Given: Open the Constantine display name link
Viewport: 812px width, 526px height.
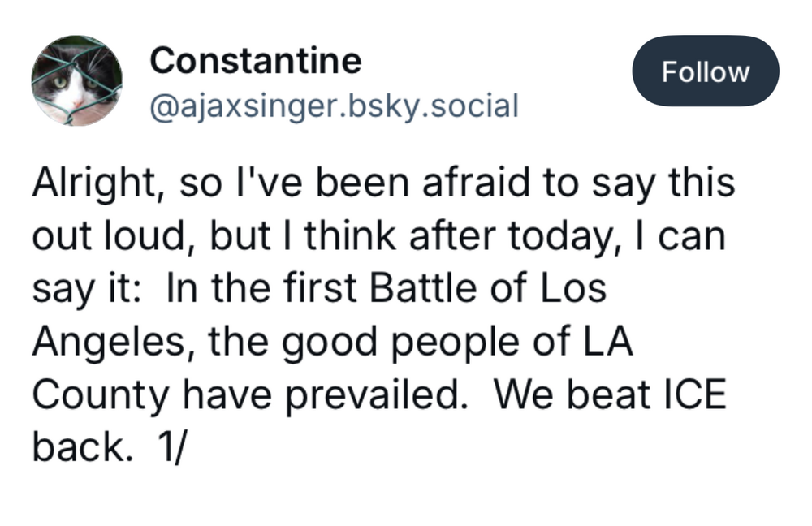Looking at the screenshot, I should tap(256, 61).
